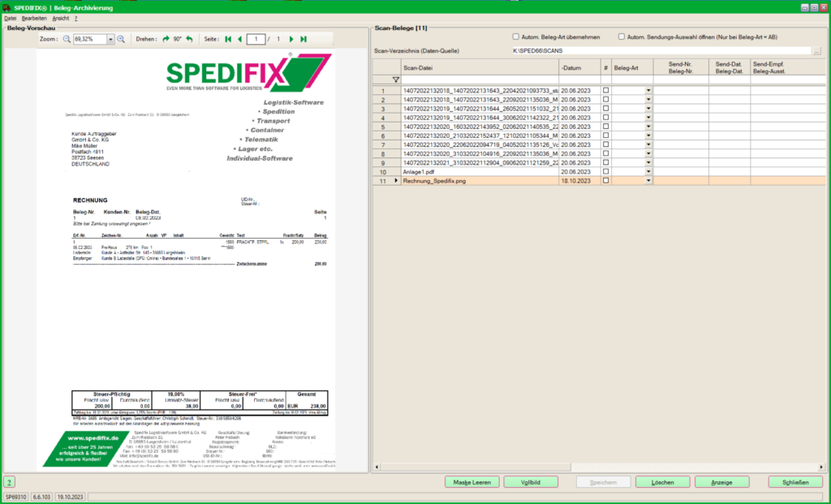Click row 11 current-row arrow indicator

[x=396, y=181]
